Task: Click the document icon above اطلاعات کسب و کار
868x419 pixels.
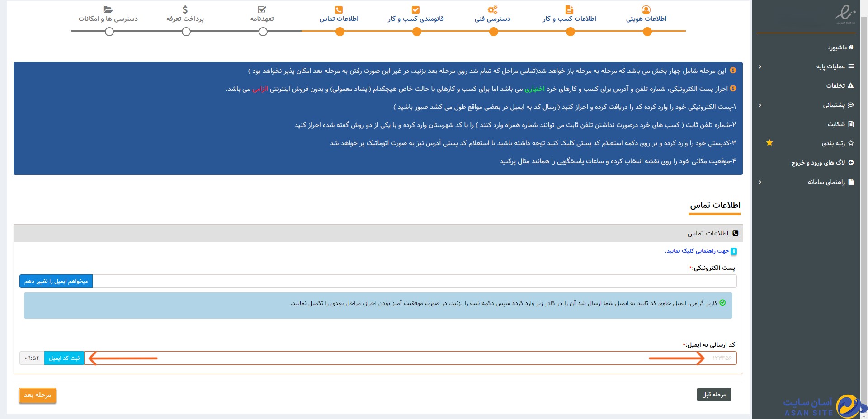Action: (x=569, y=9)
